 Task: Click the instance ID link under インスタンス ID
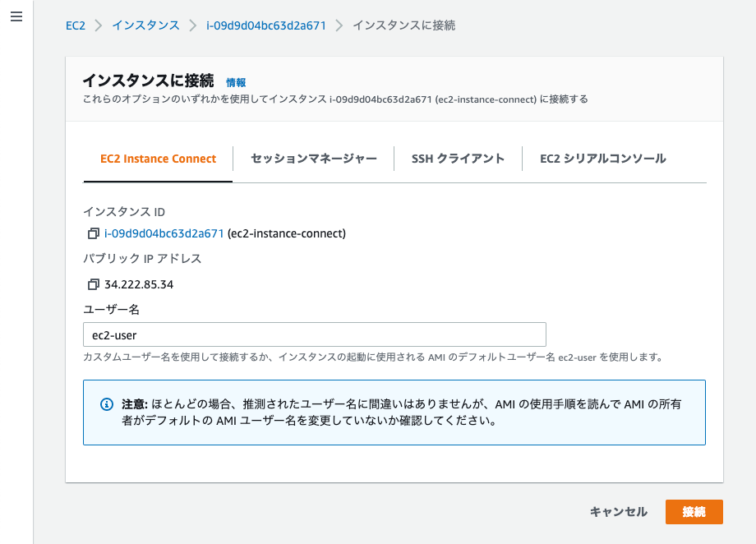click(164, 233)
